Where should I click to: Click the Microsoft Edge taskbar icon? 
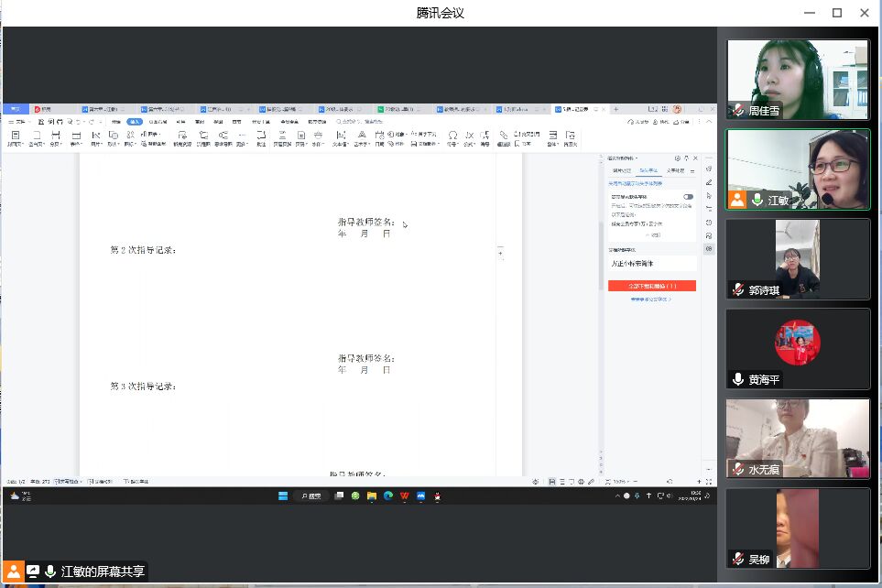(x=388, y=495)
